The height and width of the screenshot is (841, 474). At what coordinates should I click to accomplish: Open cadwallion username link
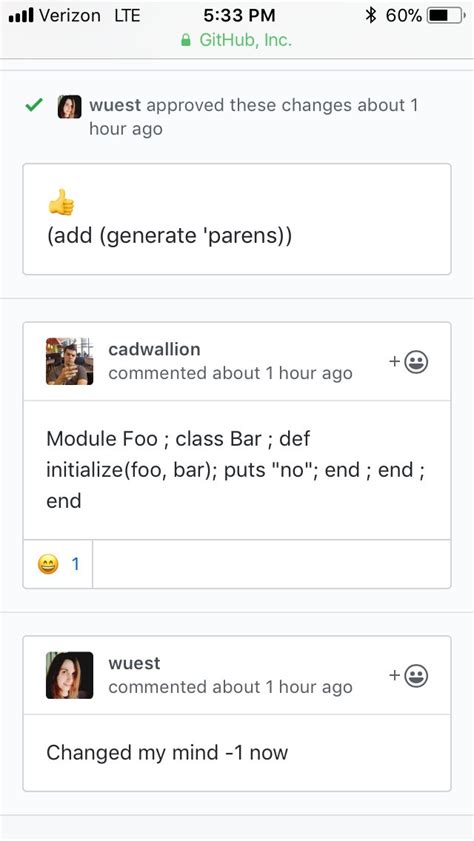(154, 349)
